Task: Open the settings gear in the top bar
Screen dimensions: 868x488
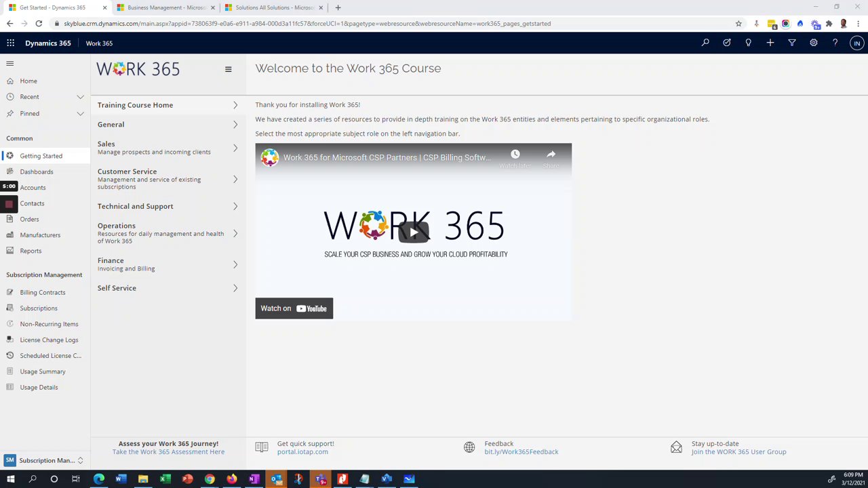Action: 814,43
